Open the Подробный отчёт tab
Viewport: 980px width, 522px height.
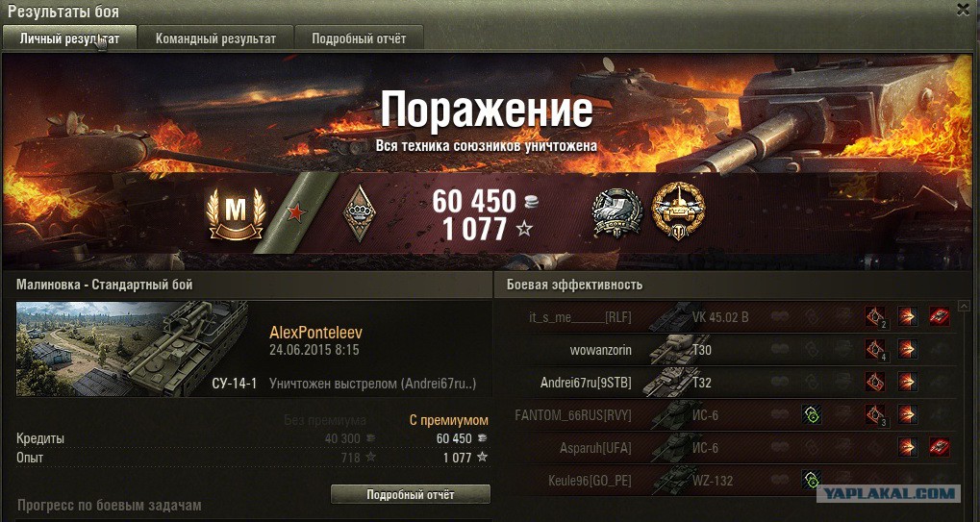(360, 38)
